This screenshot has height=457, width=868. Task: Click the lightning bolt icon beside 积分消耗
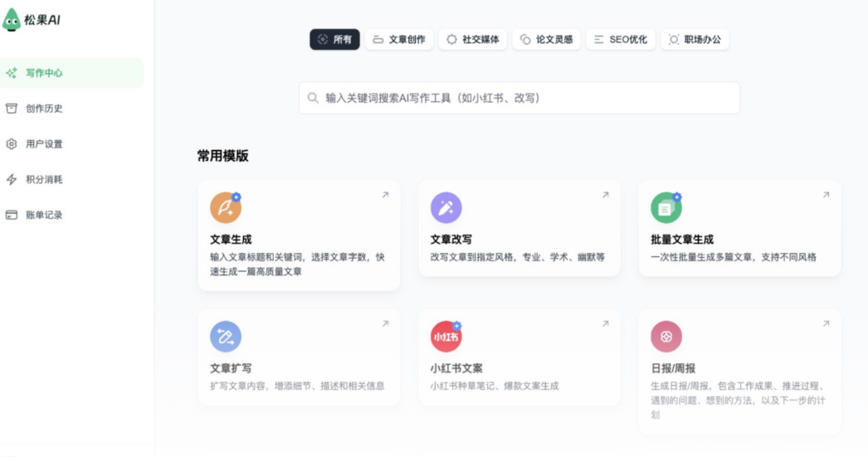pos(12,179)
